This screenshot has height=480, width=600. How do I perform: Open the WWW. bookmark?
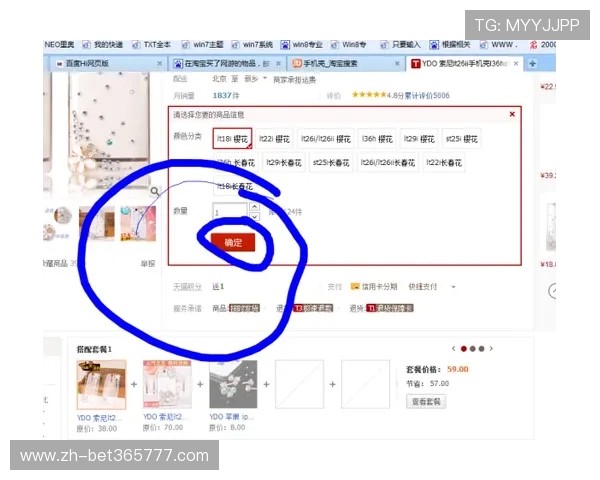[500, 45]
